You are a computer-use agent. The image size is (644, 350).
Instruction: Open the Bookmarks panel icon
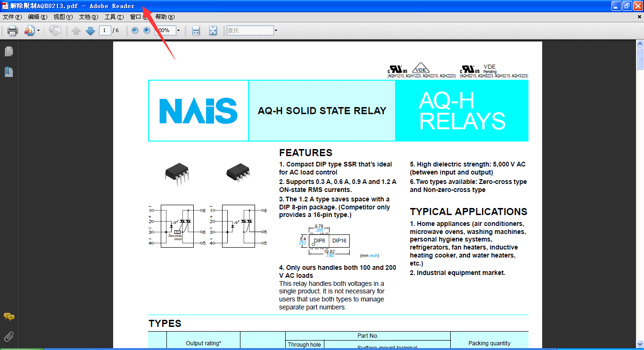point(9,72)
